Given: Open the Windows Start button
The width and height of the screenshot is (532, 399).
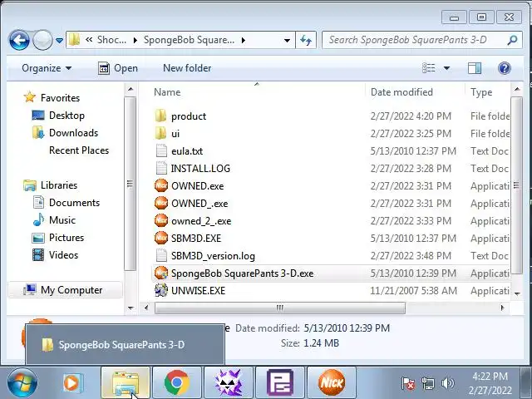Looking at the screenshot, I should [x=22, y=383].
